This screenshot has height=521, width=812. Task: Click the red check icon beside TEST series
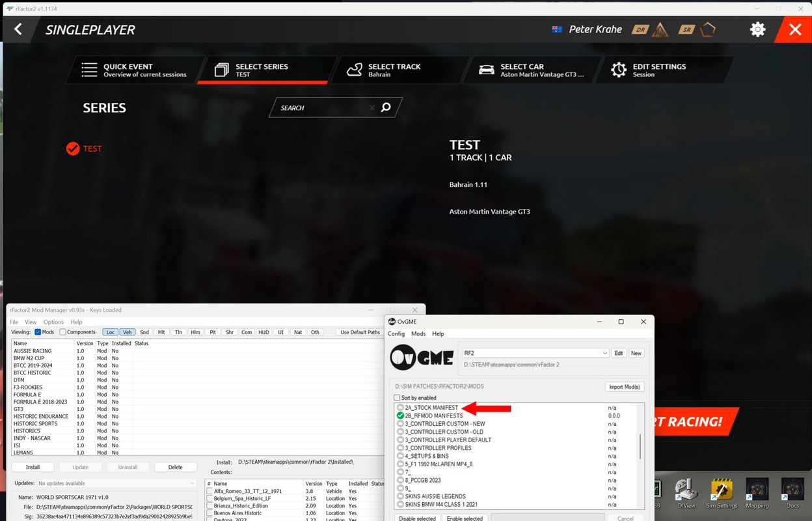click(x=73, y=148)
